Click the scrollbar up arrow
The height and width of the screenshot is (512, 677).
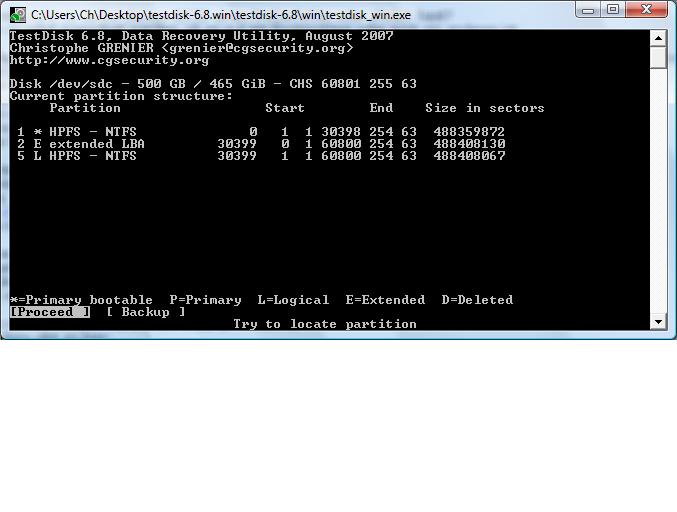click(x=658, y=38)
